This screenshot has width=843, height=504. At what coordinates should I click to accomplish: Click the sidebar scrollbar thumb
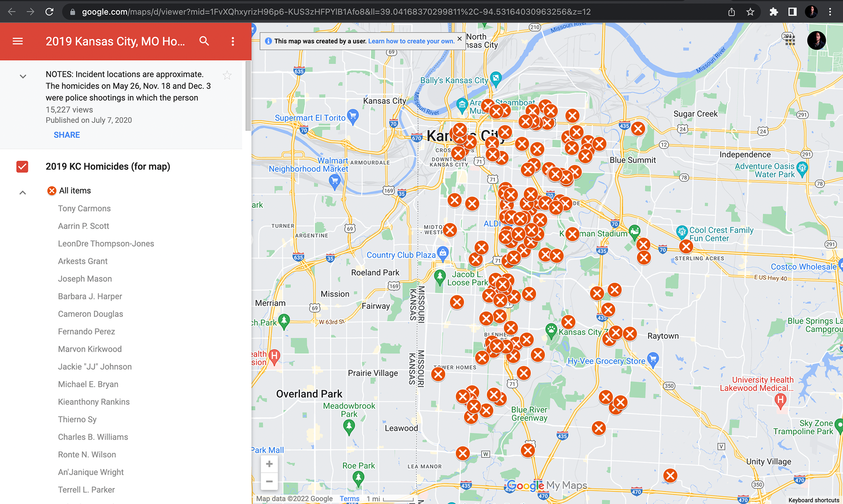tap(248, 96)
